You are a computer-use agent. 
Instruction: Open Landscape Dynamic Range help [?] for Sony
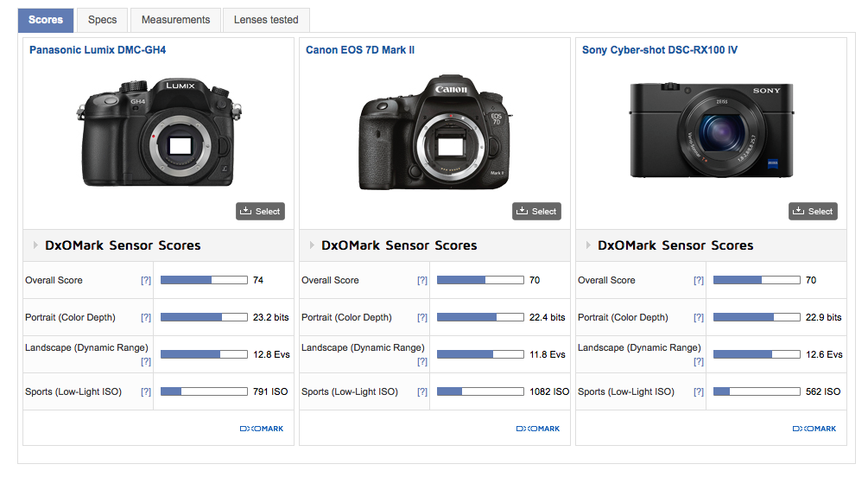[x=699, y=361]
